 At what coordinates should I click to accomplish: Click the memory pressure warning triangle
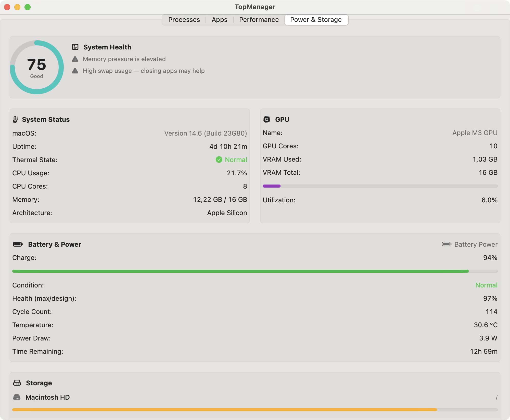75,59
